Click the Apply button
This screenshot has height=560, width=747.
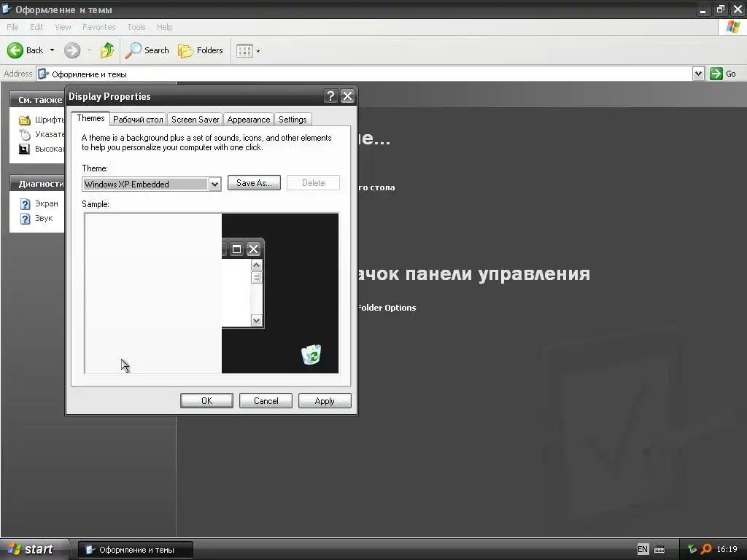325,401
